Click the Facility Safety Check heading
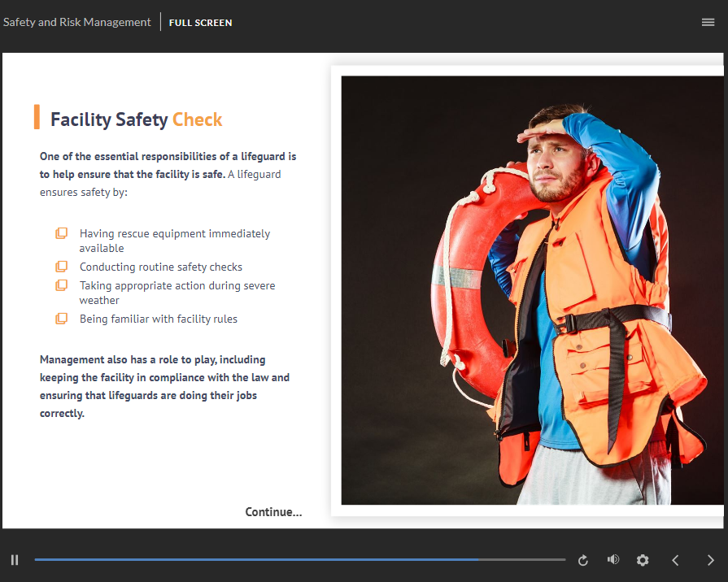 (x=136, y=119)
